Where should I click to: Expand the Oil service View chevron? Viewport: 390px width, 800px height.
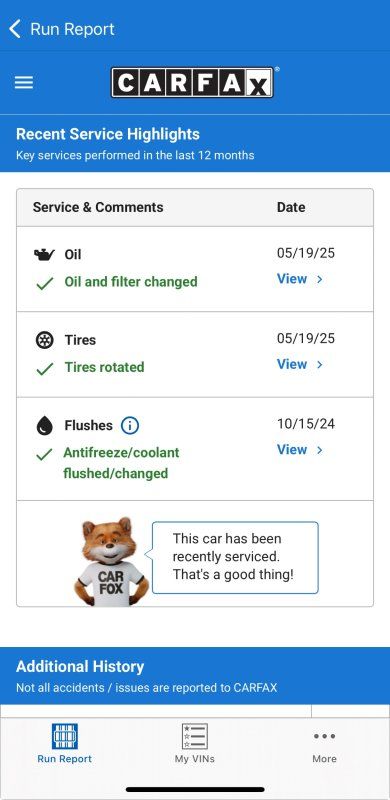tap(320, 279)
